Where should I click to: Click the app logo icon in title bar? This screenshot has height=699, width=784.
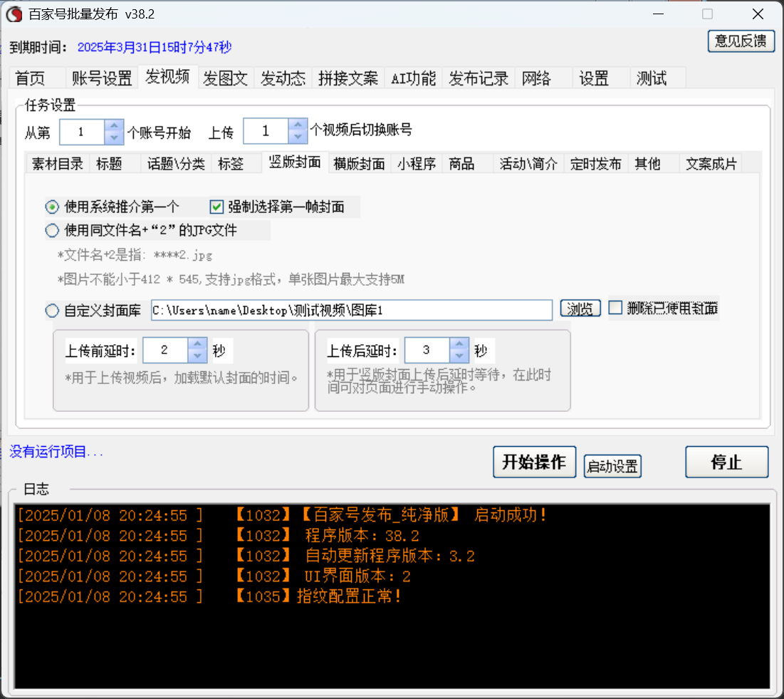click(x=14, y=14)
